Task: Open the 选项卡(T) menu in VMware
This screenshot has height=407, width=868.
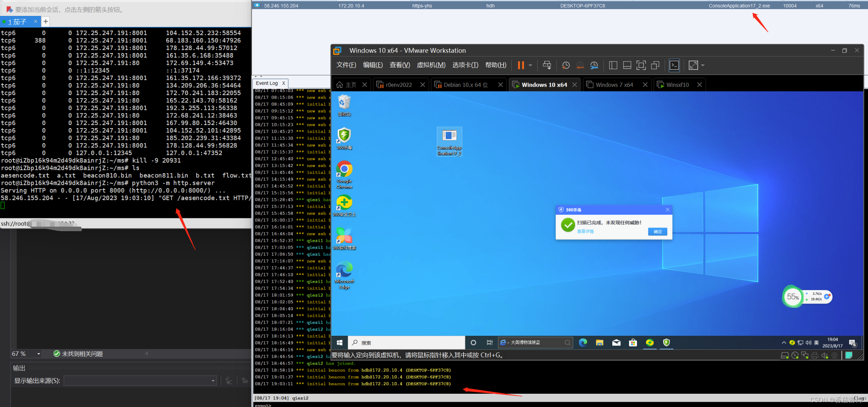Action: (465, 65)
